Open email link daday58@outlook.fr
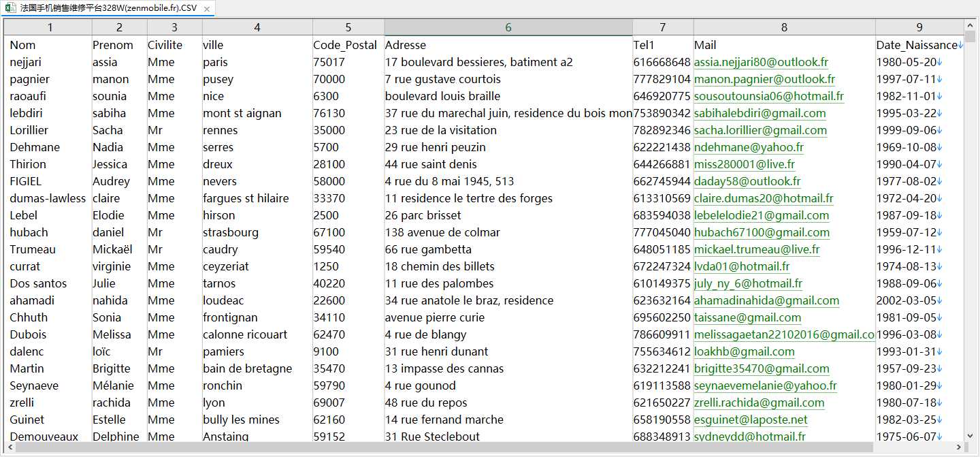The width and height of the screenshot is (980, 457). [747, 181]
